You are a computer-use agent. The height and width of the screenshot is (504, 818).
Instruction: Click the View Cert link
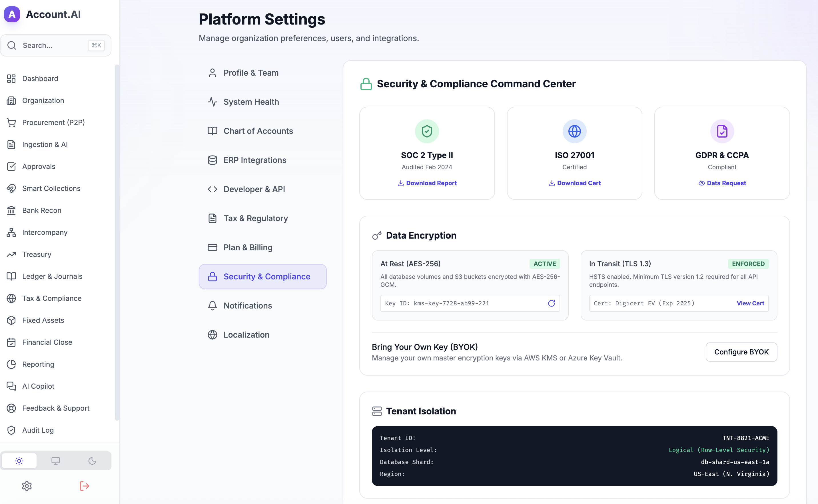pyautogui.click(x=750, y=303)
